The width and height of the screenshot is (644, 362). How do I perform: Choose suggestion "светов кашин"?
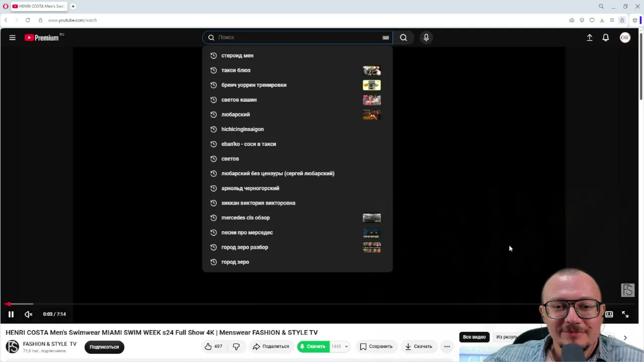coord(297,100)
